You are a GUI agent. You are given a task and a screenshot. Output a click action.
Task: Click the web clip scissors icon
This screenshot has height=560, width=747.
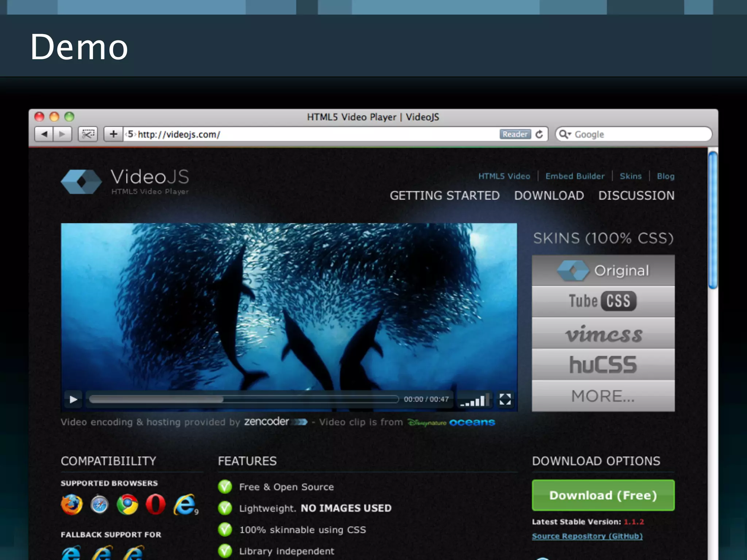[88, 134]
